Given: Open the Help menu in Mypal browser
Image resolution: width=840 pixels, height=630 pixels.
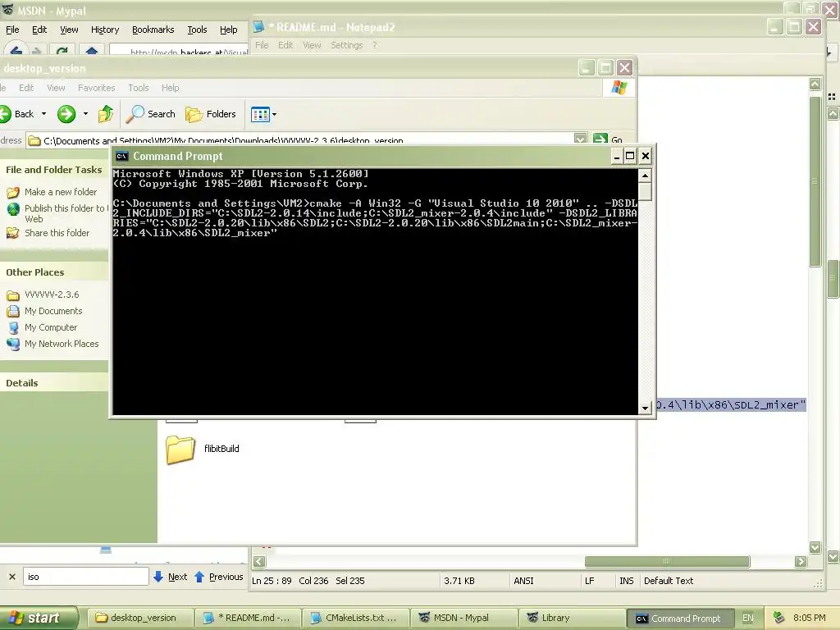Looking at the screenshot, I should click(228, 30).
